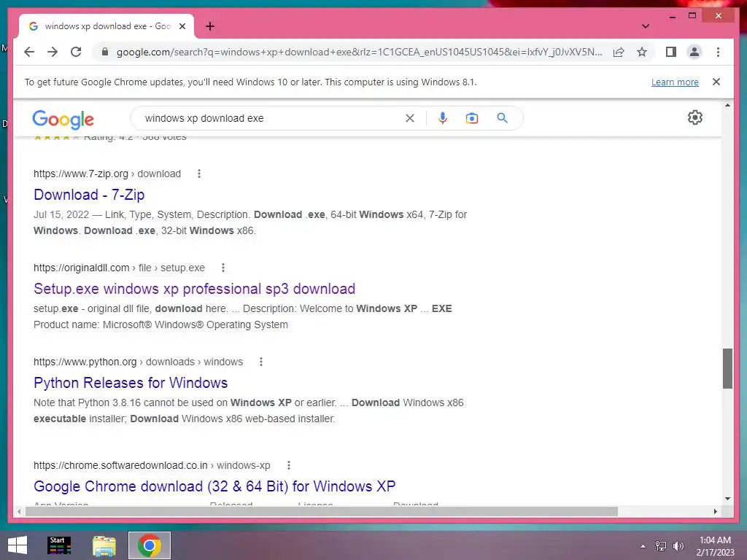Screen dimensions: 747x560
Task: Open the clock showing 1:04 AM
Action: 715,546
